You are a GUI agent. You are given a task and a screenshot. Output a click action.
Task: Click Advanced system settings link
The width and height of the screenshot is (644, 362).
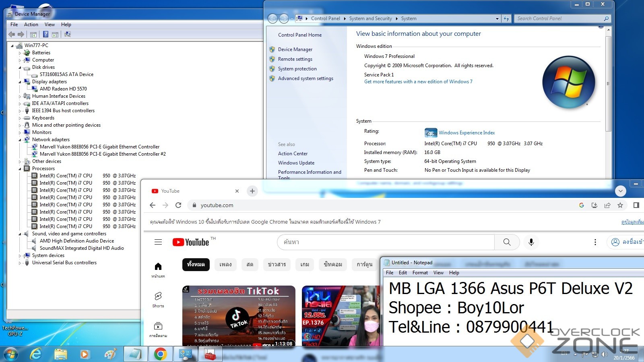(x=305, y=78)
